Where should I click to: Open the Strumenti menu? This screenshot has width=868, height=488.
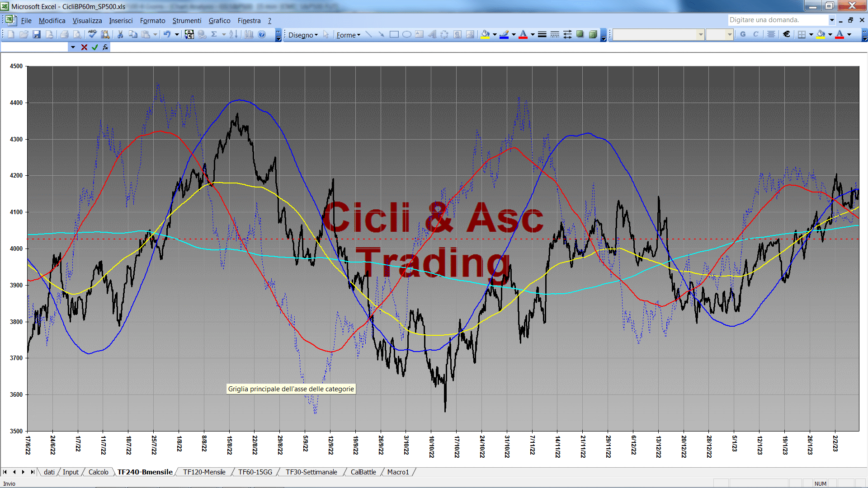(187, 20)
